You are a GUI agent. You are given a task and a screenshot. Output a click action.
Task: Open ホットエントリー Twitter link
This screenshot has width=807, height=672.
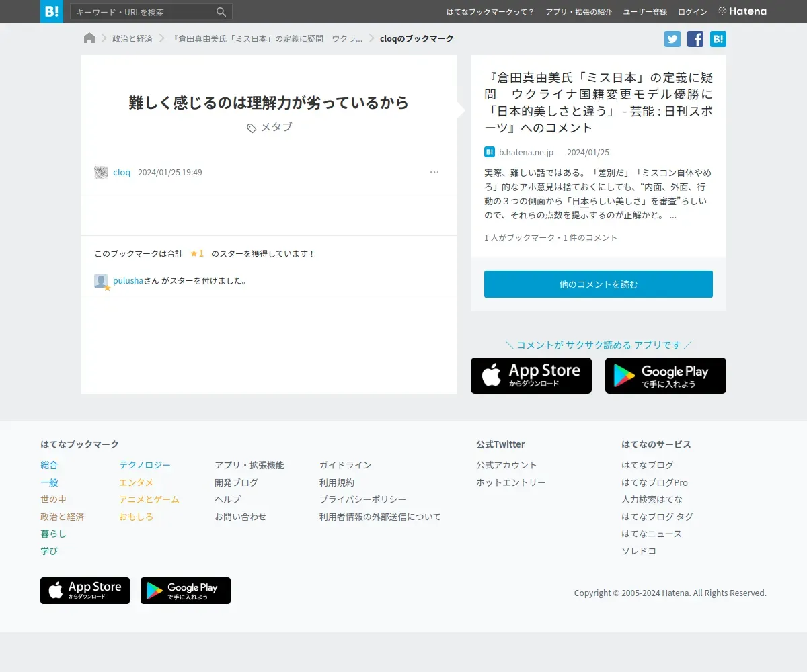(x=511, y=482)
